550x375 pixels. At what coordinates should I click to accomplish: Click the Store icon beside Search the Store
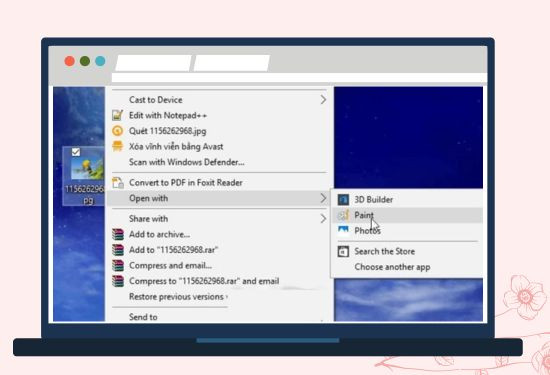(x=343, y=252)
